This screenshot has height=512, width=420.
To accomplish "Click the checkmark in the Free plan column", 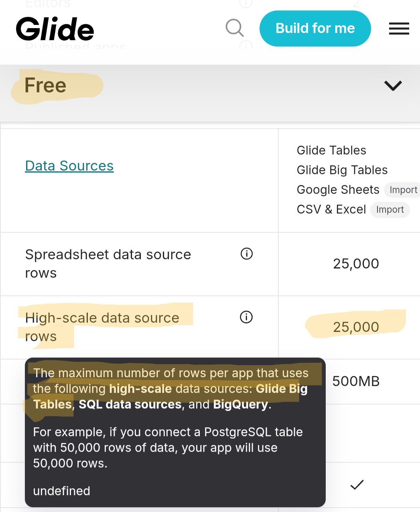I will [x=357, y=485].
